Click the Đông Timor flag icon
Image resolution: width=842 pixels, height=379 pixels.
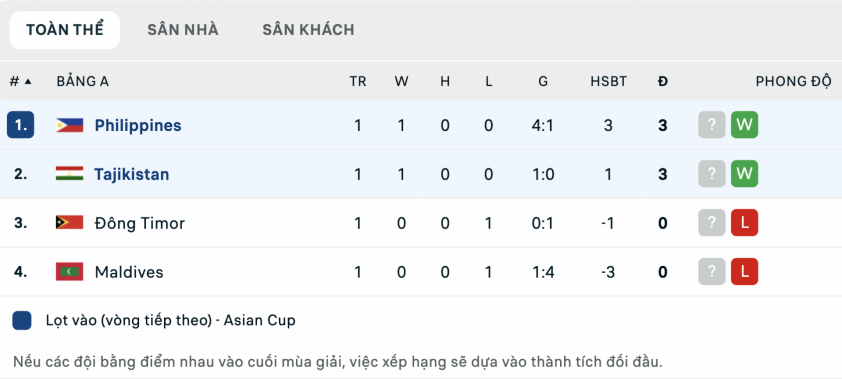click(69, 223)
